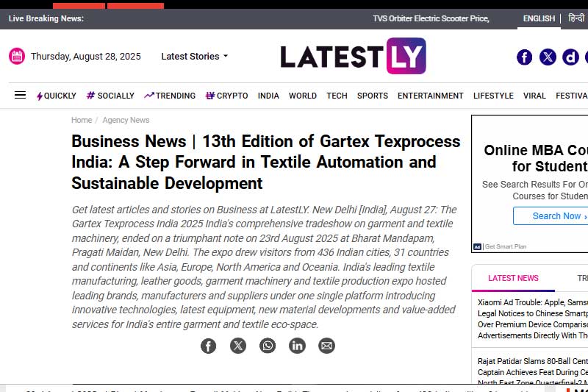
Task: Open the hamburger menu icon
Action: (x=21, y=96)
